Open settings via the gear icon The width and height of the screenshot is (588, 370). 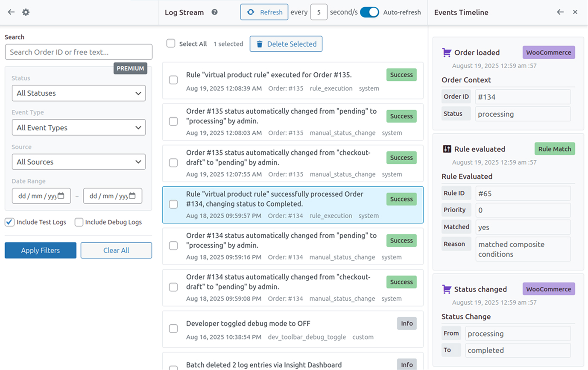(26, 12)
